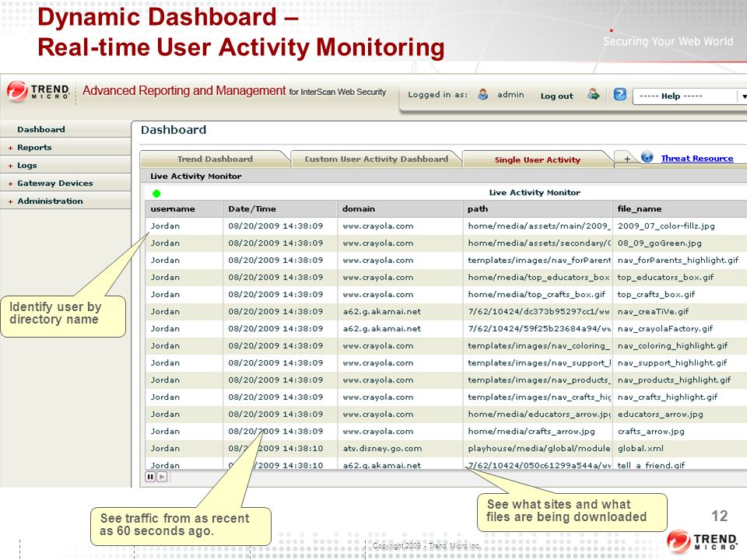Sort by the username column header
This screenshot has height=560, width=747.
click(x=184, y=208)
